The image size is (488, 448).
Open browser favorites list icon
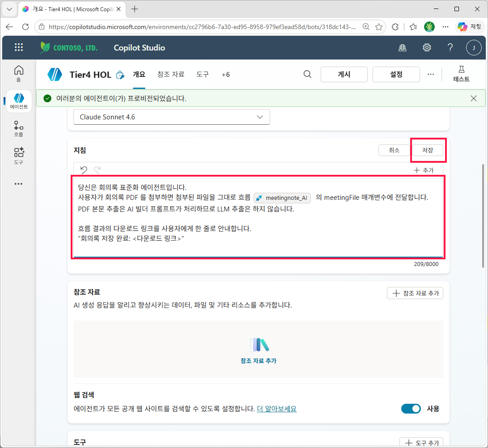(413, 27)
